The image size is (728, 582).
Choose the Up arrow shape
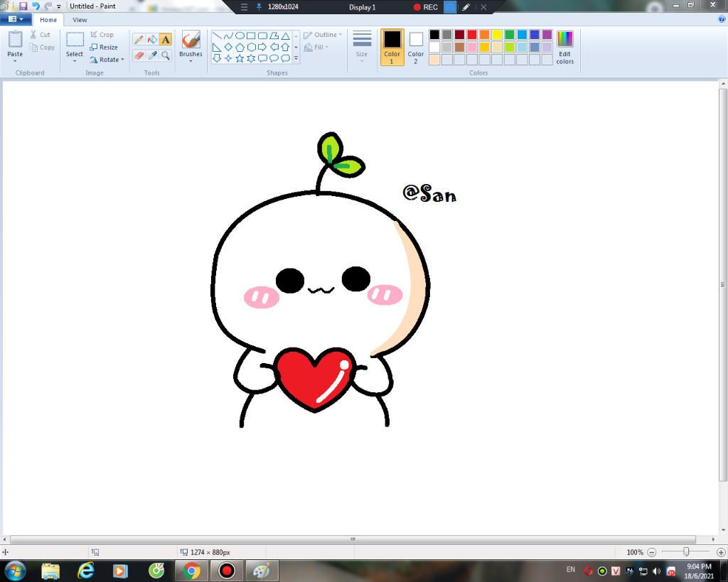coord(285,47)
